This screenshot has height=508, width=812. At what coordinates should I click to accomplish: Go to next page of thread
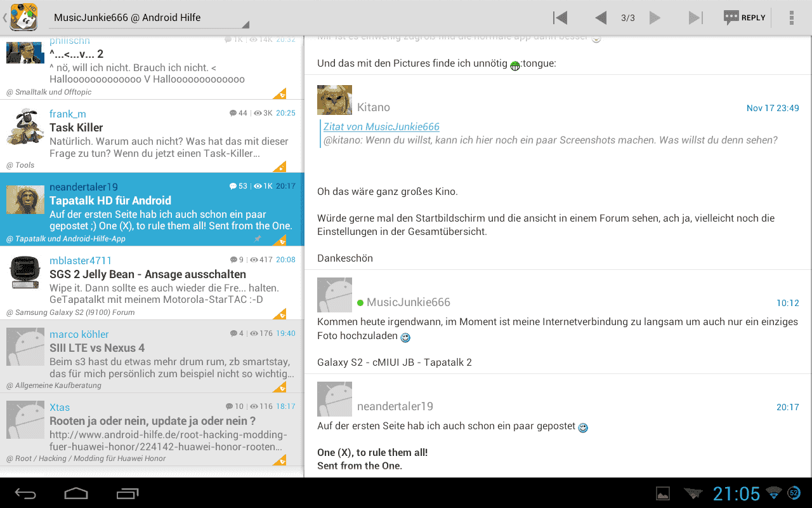point(655,18)
